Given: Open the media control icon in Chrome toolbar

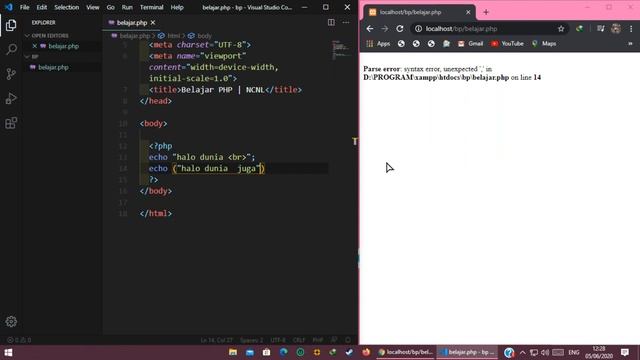Looking at the screenshot, I should pyautogui.click(x=600, y=29).
